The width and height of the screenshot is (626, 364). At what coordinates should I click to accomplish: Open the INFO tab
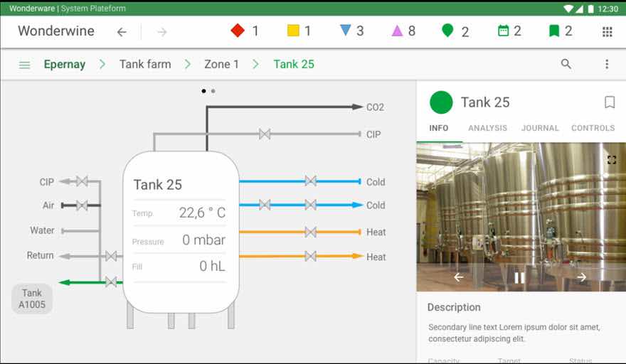[439, 128]
